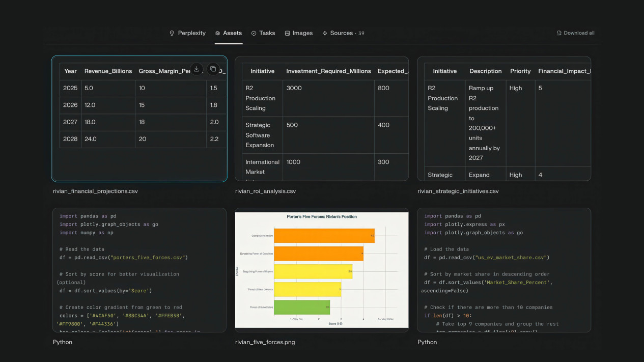Click copy icon on financial projections card
This screenshot has width=644, height=362.
(x=213, y=69)
